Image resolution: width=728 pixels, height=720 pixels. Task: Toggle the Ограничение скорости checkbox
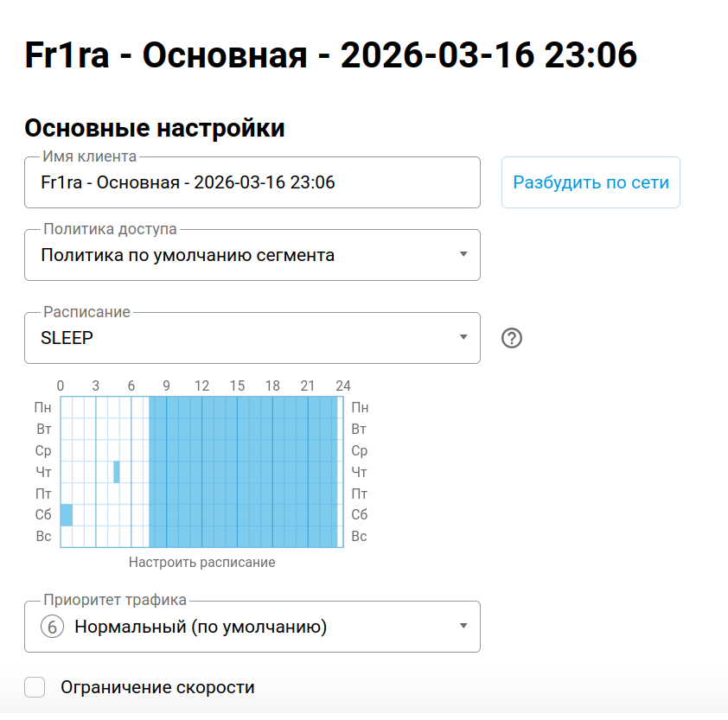click(x=35, y=688)
